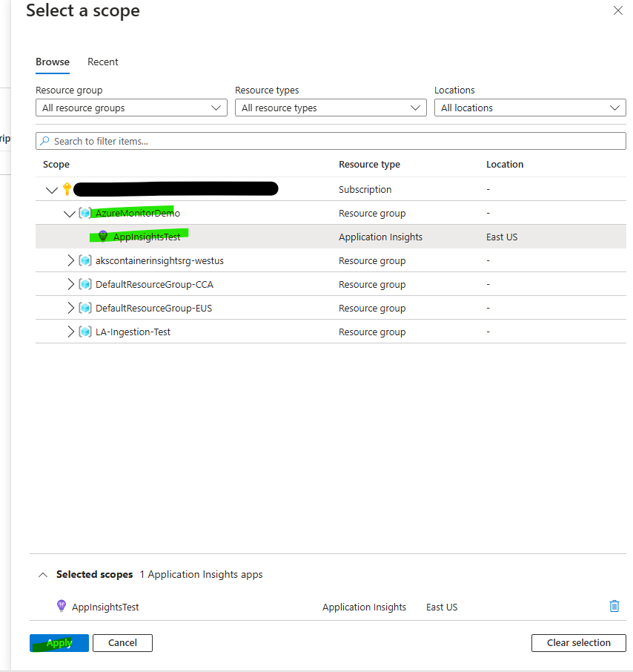
Task: Switch to the Recent tab
Action: point(103,62)
